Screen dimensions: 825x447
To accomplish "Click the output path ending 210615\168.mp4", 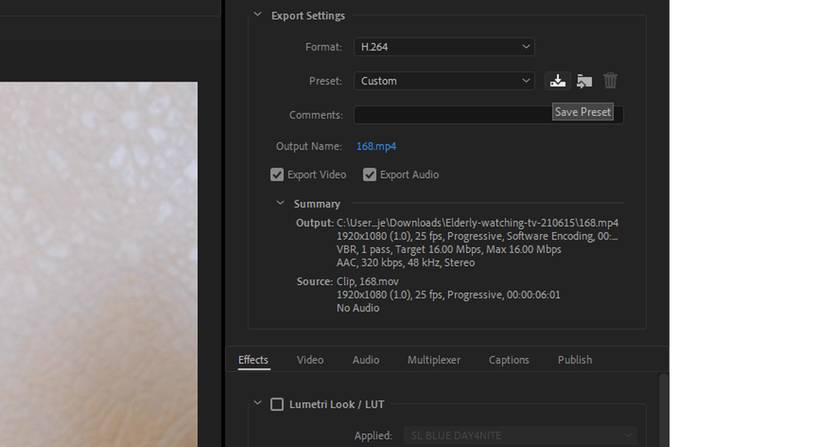I will (477, 223).
